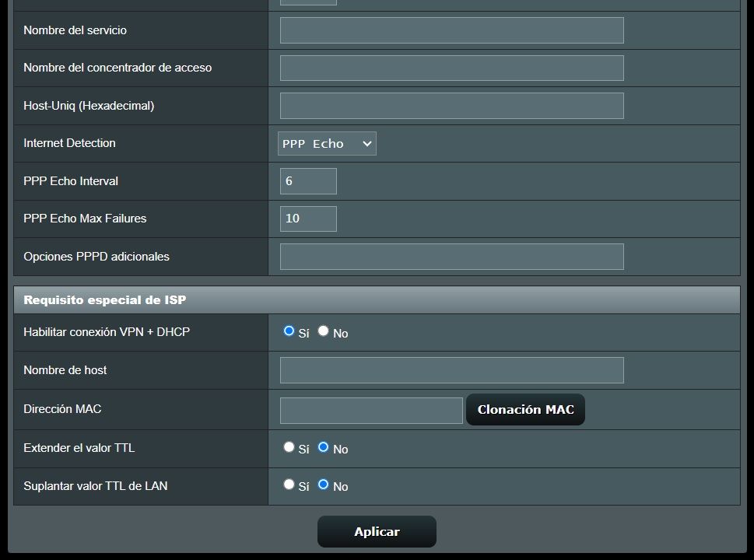The width and height of the screenshot is (754, 560).
Task: Pick No for Suplantar valor TTL de LAN
Action: coord(323,485)
